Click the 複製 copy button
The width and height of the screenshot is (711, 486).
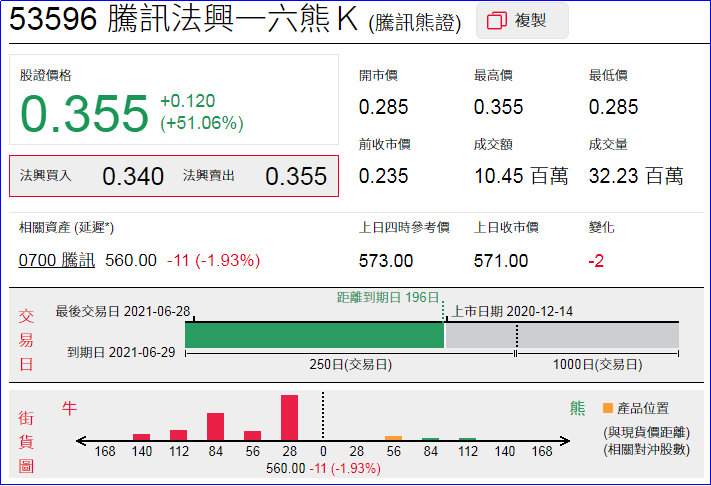click(522, 21)
